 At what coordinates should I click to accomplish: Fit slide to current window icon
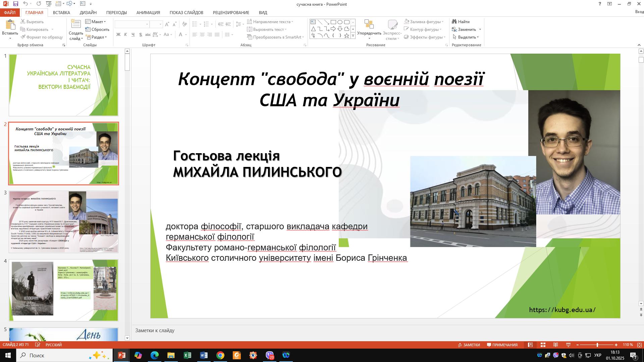639,345
